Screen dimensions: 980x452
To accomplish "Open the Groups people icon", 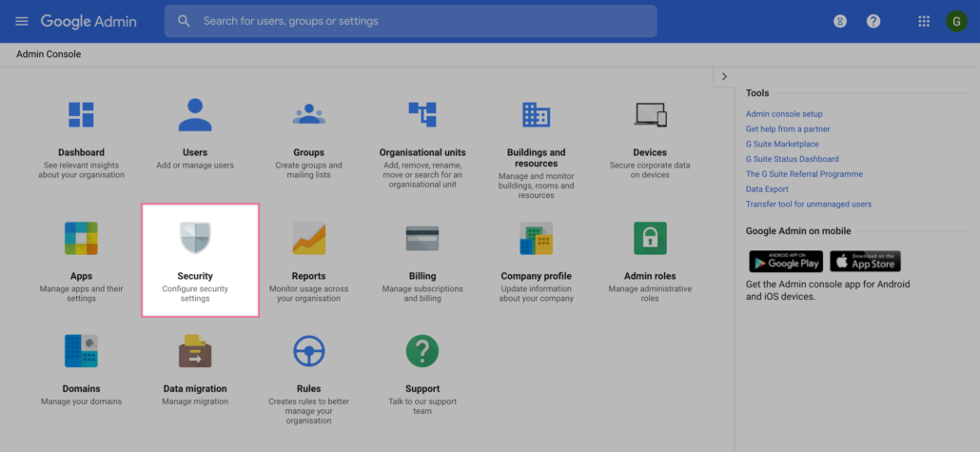I will 309,114.
